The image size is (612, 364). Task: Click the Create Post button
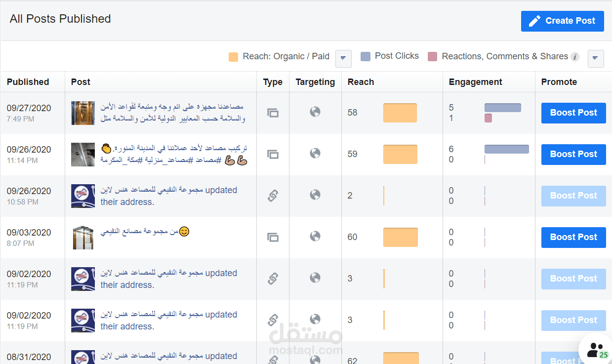click(562, 21)
